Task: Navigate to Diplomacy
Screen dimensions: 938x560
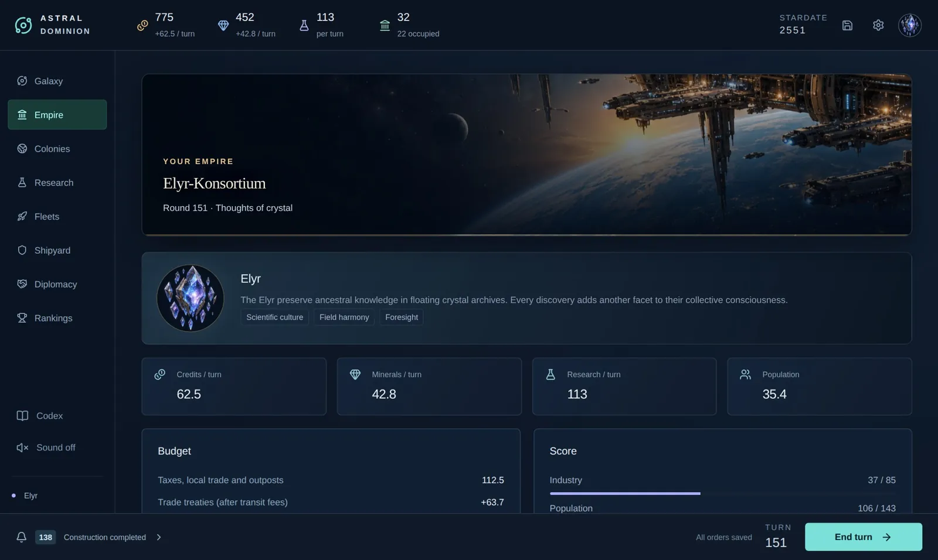Action: pyautogui.click(x=57, y=284)
